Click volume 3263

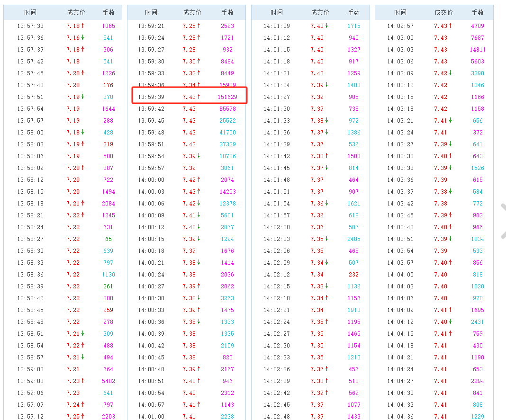pyautogui.click(x=227, y=298)
